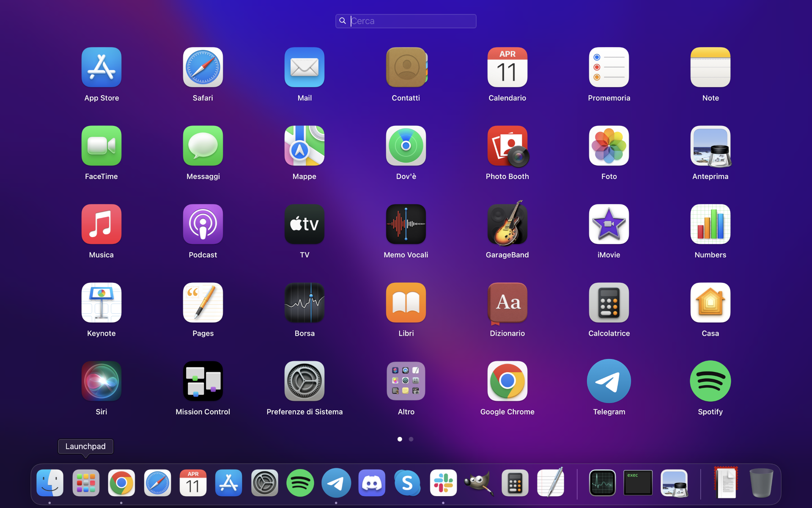Open Finder in the Dock
The image size is (812, 508).
[x=50, y=483]
